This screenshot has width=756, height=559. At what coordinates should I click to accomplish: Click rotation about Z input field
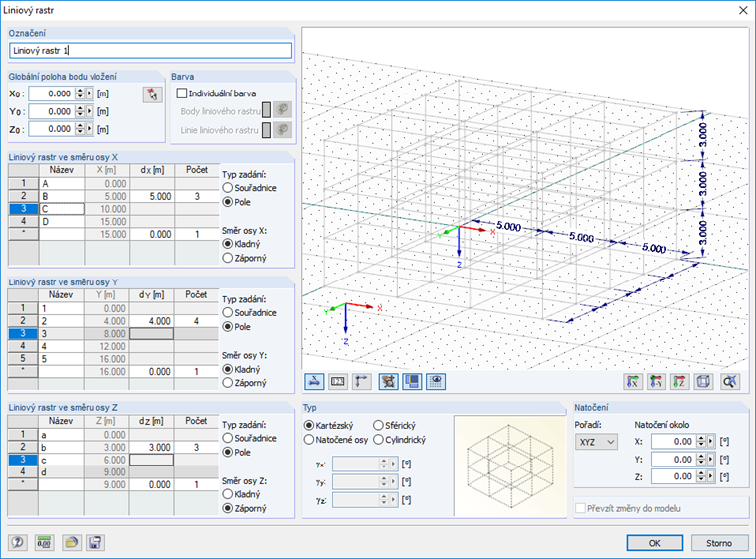[x=673, y=476]
